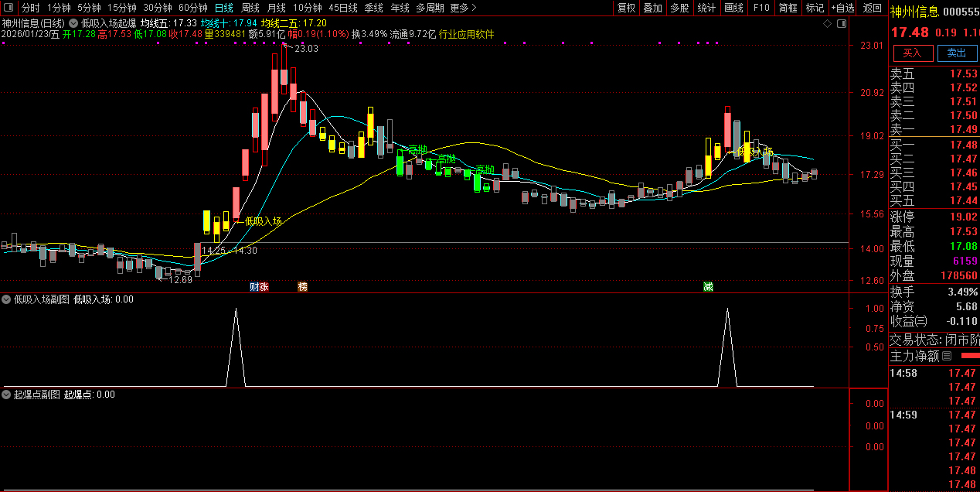
Task: Select the 30分钟 period
Action: click(x=158, y=8)
